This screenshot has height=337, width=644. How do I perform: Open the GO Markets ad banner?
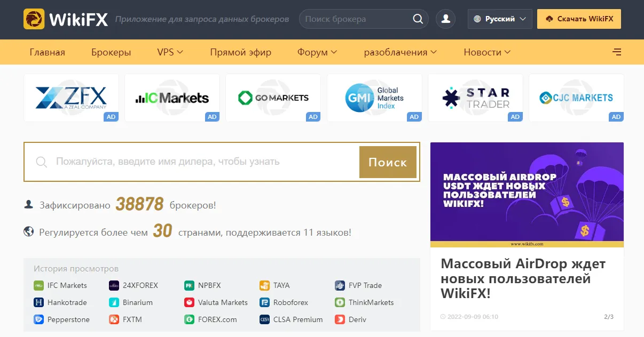273,98
